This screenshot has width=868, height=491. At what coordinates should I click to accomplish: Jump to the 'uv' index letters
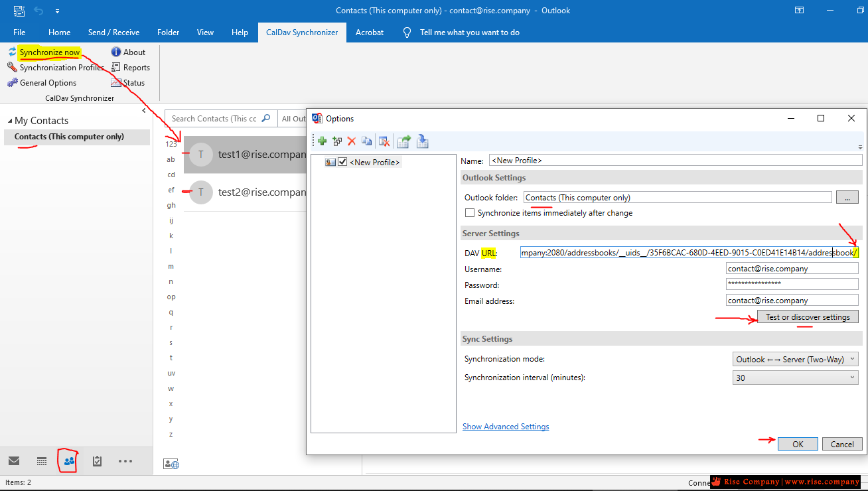click(x=171, y=373)
